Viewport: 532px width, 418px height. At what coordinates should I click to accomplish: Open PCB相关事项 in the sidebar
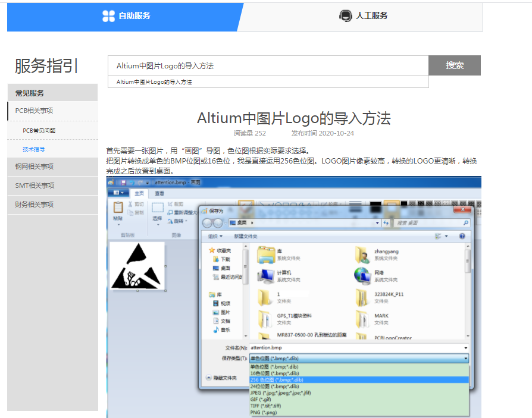[x=35, y=111]
